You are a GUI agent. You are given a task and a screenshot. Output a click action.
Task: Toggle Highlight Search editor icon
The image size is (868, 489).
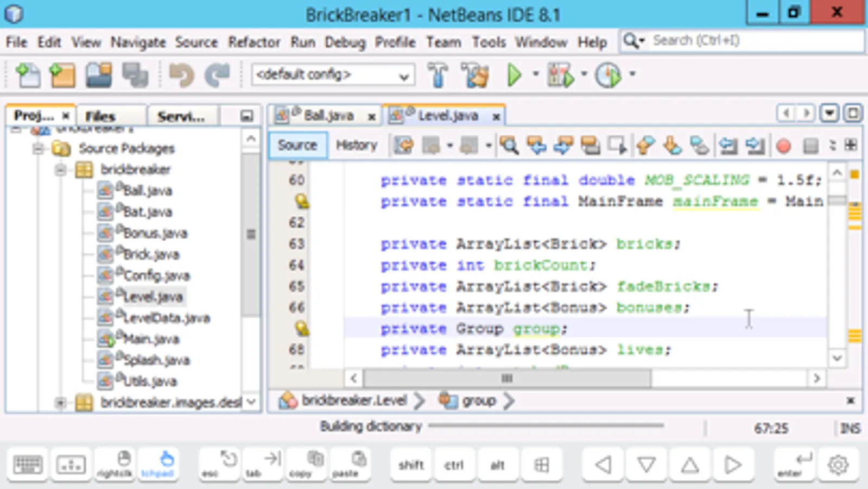tap(590, 145)
